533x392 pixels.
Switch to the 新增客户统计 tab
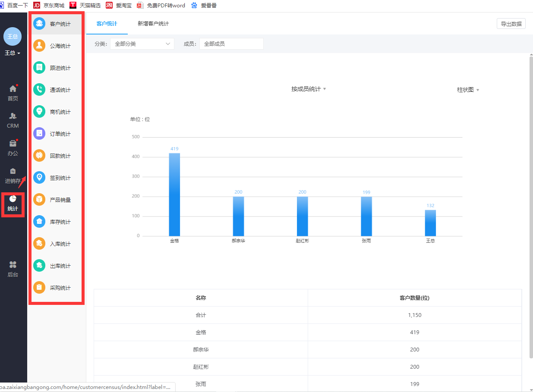153,23
